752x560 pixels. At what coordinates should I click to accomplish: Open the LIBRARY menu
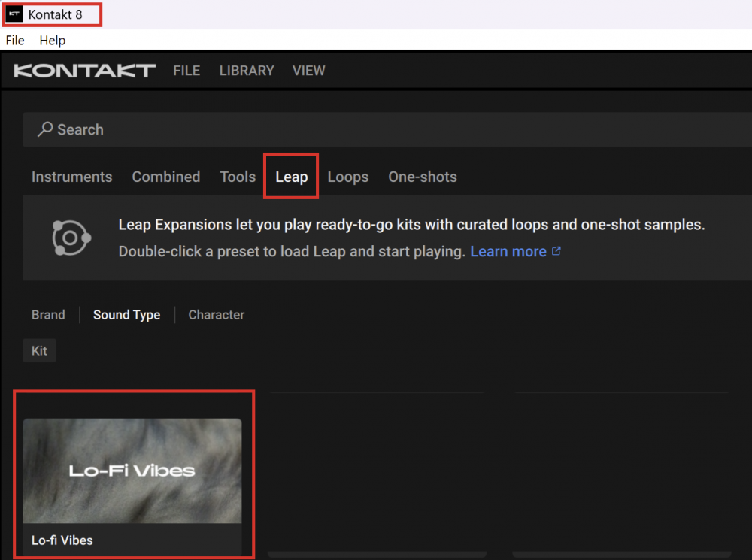(x=247, y=71)
